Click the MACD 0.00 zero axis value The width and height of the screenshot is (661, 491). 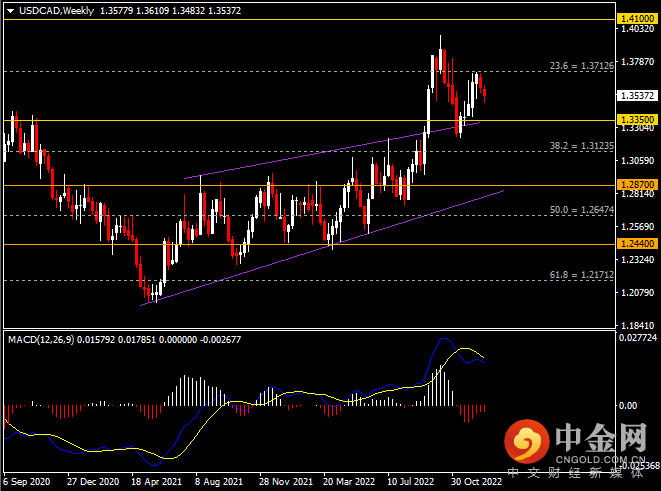point(629,405)
